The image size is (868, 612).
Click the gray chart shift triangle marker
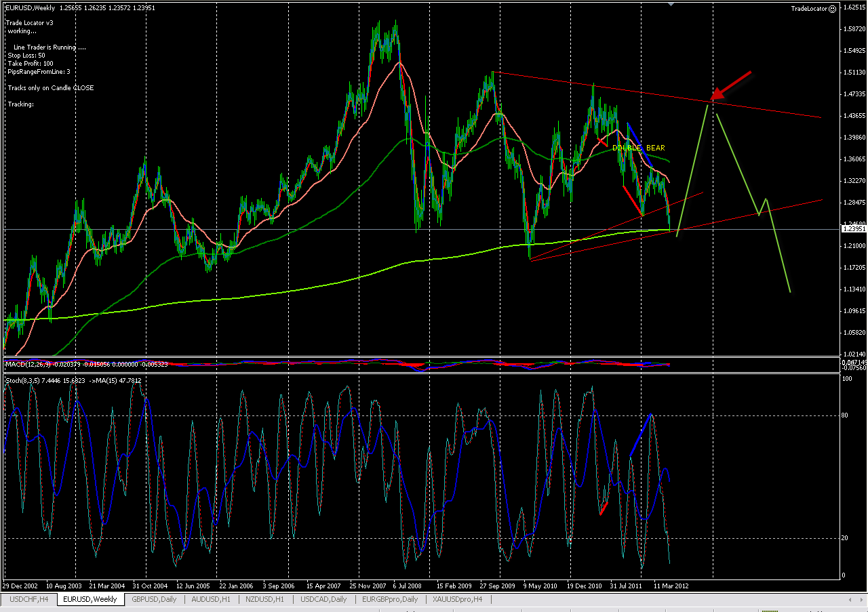tap(671, 4)
